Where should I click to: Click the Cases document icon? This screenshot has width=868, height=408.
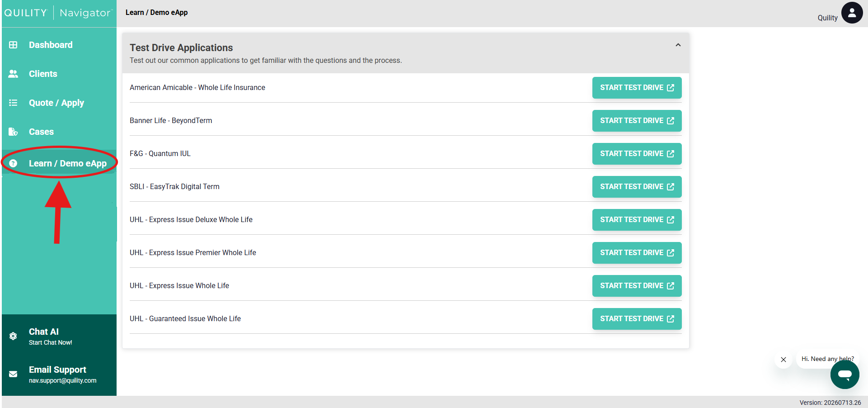pyautogui.click(x=13, y=132)
